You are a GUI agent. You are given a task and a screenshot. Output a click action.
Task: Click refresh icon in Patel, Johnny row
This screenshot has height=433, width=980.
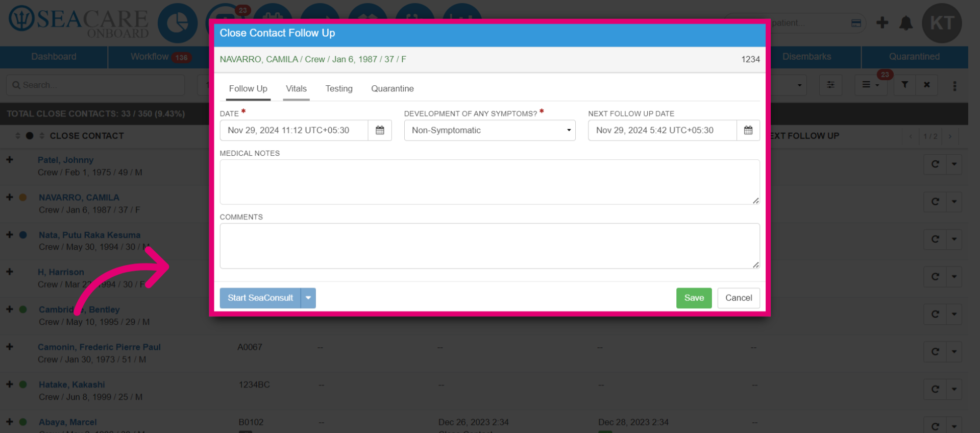935,164
